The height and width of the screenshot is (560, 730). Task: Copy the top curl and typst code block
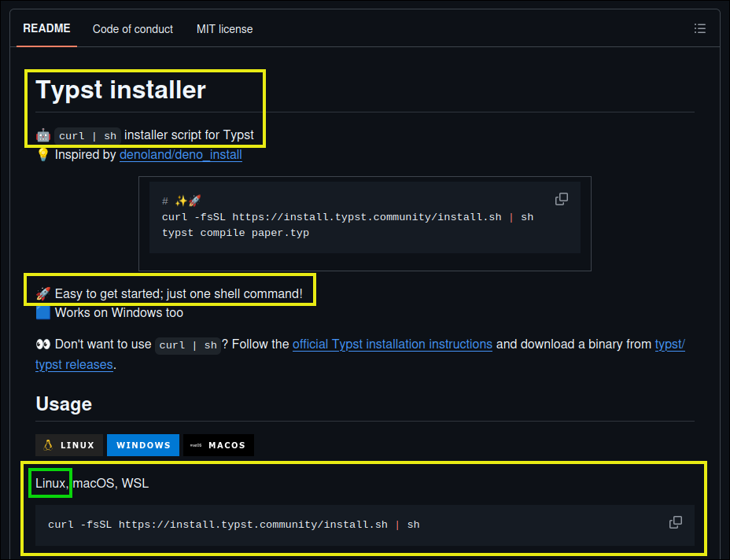pyautogui.click(x=562, y=199)
